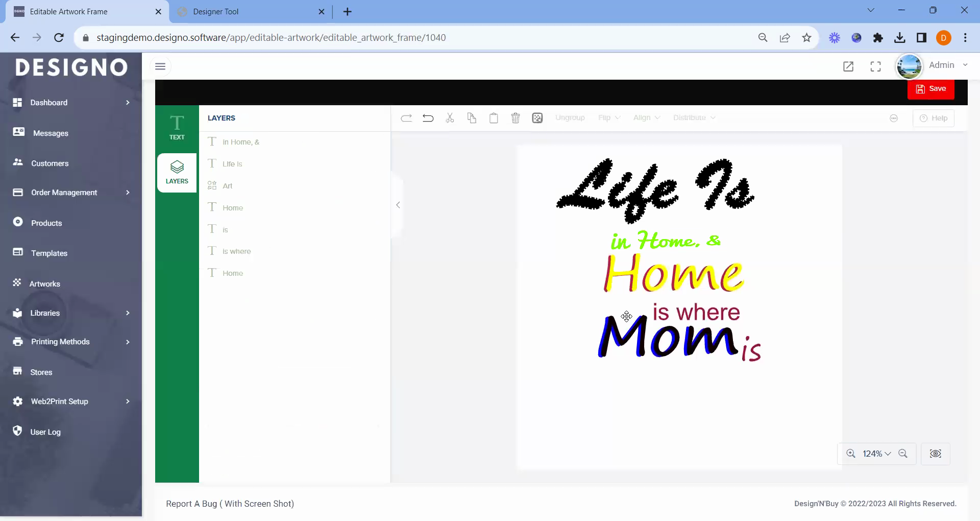980x521 pixels.
Task: Open Artworks in the sidebar menu
Action: (x=45, y=283)
